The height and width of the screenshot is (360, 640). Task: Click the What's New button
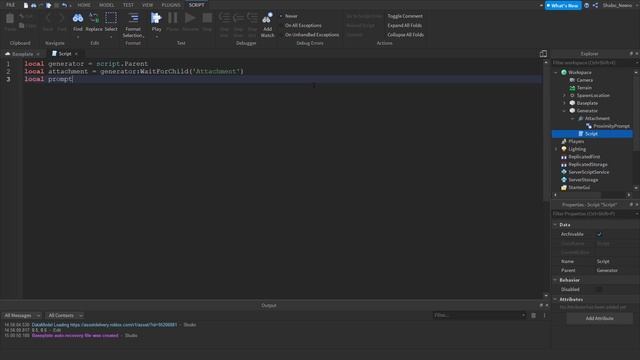[x=563, y=6]
